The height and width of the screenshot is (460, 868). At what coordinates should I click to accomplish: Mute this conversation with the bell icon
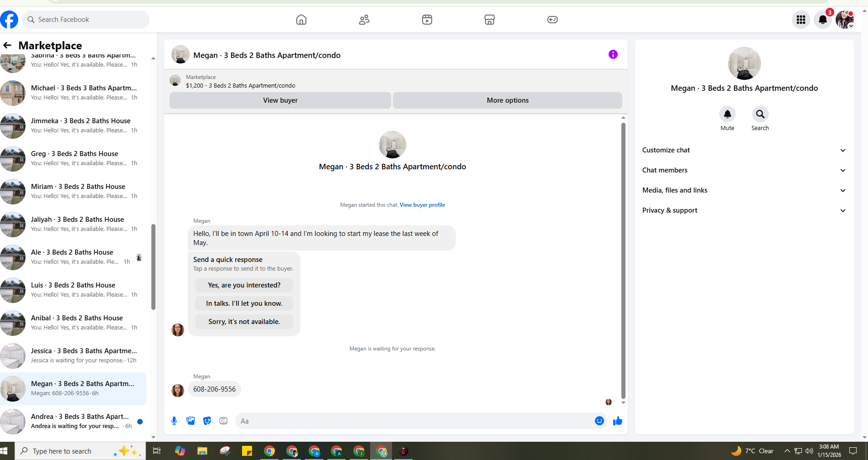pos(728,114)
